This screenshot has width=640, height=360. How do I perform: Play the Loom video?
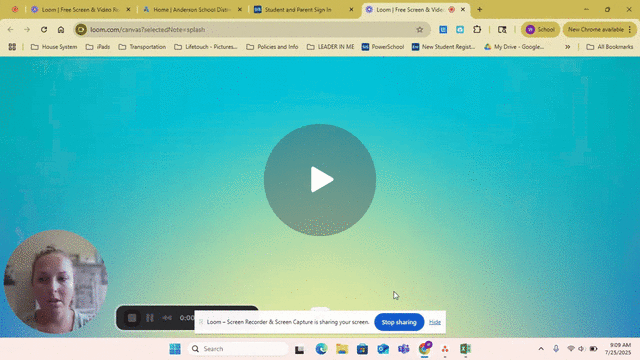coord(320,180)
